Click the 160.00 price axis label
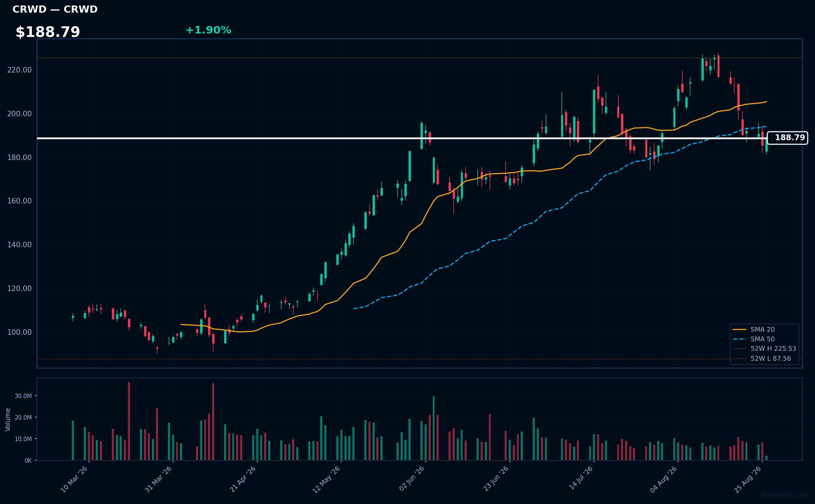 [20, 201]
